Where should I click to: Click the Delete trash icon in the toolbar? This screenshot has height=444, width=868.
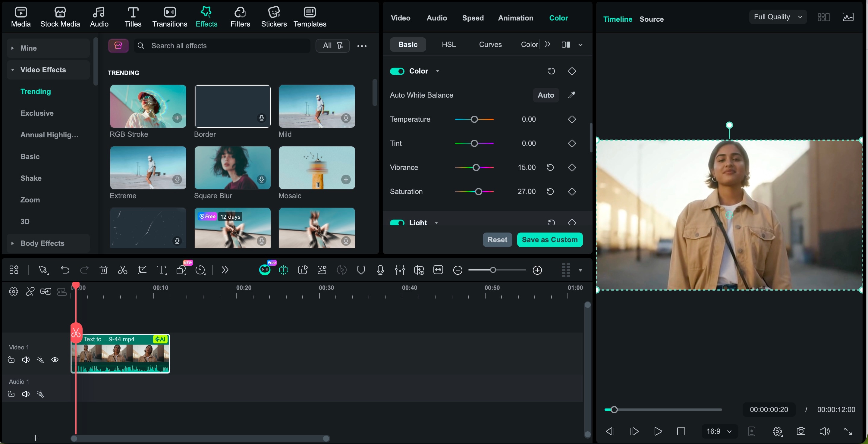(103, 270)
